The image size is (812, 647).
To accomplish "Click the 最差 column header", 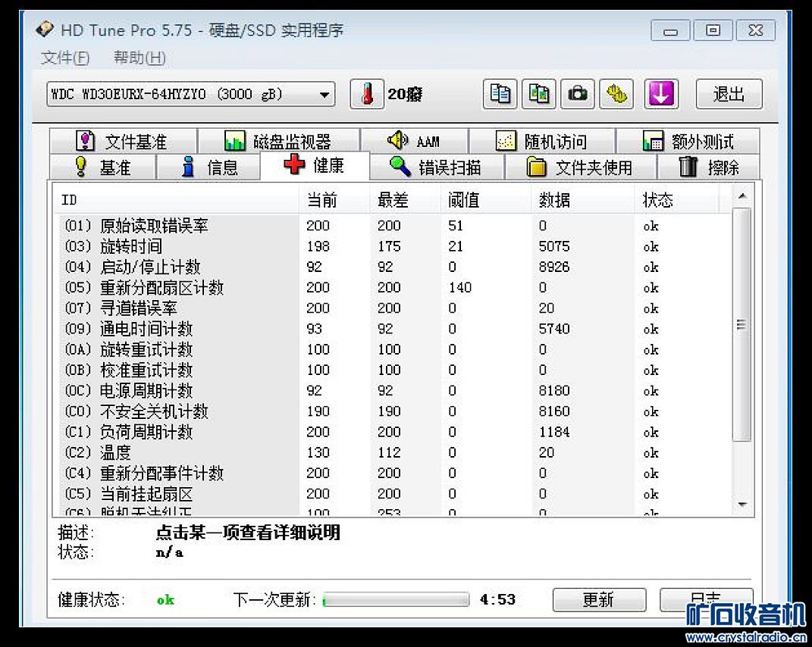I will pyautogui.click(x=406, y=199).
